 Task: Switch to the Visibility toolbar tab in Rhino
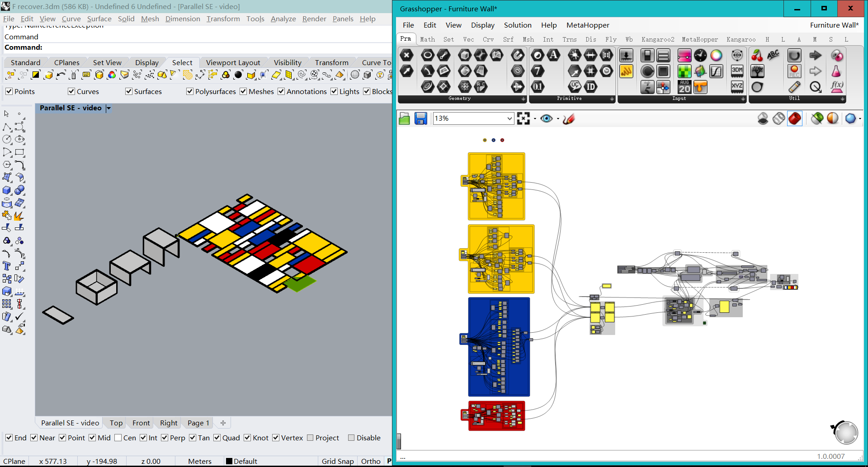coord(288,62)
